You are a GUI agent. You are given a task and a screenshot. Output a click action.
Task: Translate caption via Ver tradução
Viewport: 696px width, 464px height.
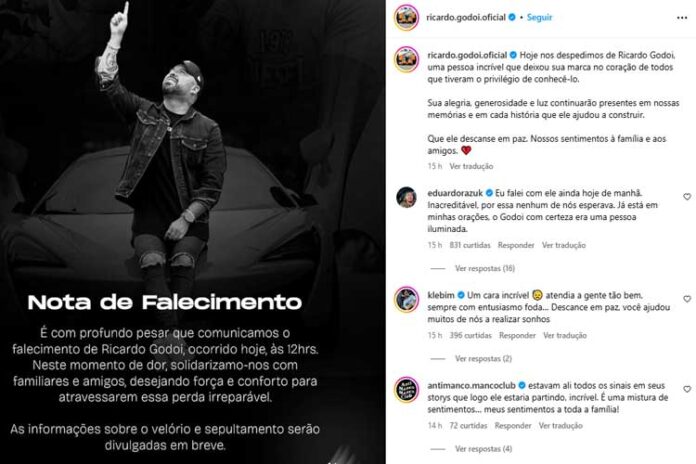(x=471, y=166)
